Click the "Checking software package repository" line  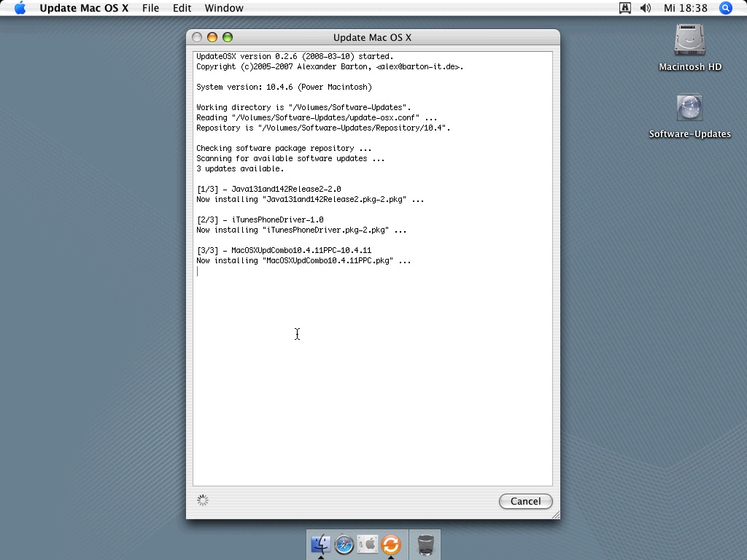click(x=284, y=149)
